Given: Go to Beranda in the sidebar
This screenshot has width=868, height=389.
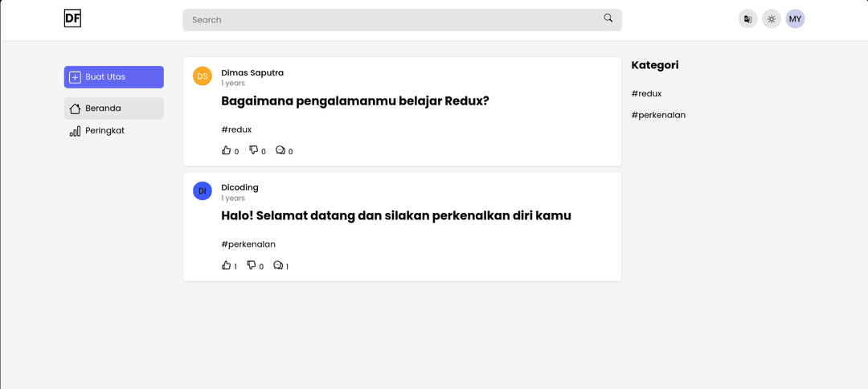Looking at the screenshot, I should click(x=113, y=109).
